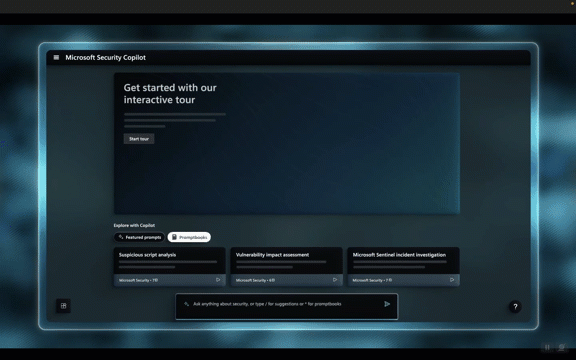The height and width of the screenshot is (360, 576).
Task: Click the step count in the Suspicious script card footer
Action: point(155,280)
